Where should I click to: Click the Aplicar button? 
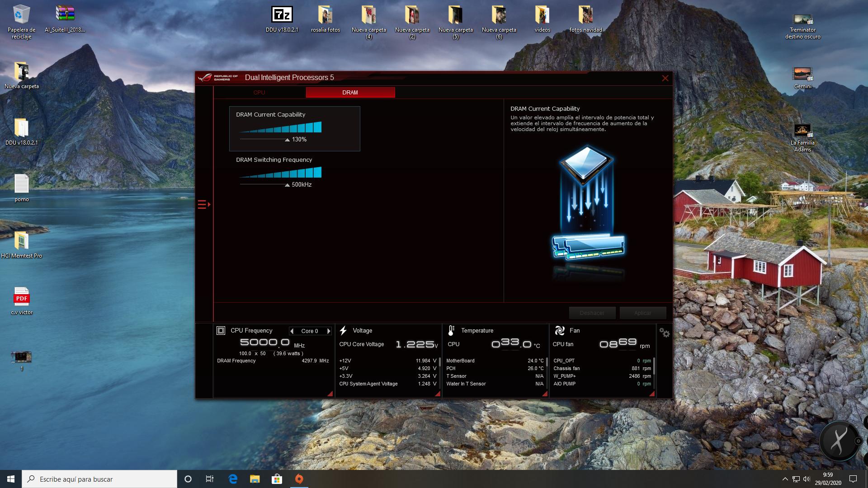pyautogui.click(x=642, y=313)
